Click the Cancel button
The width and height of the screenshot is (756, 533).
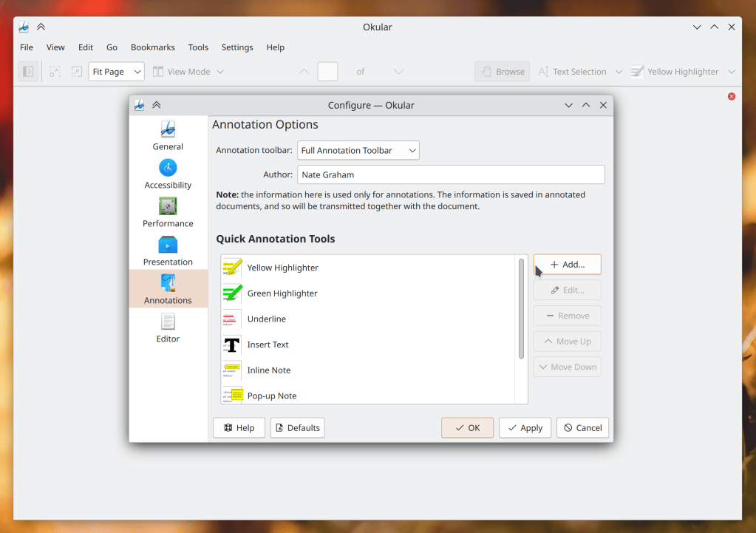(582, 428)
